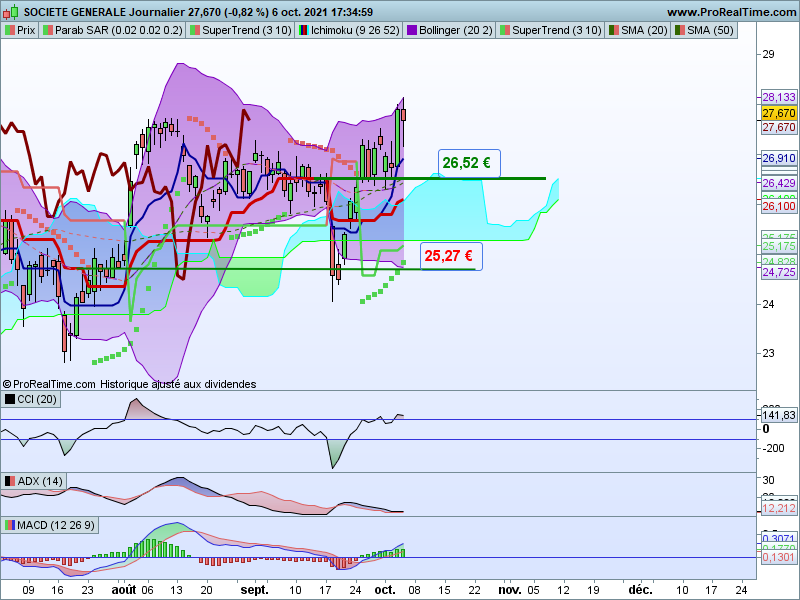Click the purple Bollinger legend icon

tap(411, 30)
